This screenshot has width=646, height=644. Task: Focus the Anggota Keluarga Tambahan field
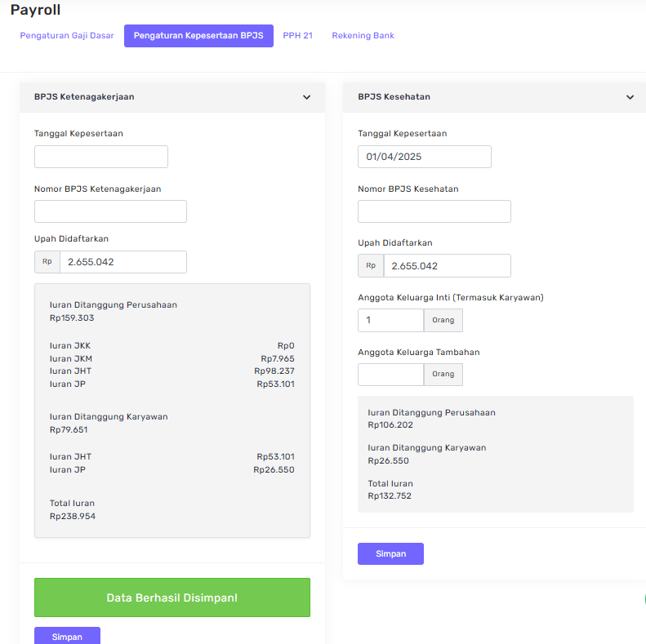(390, 375)
